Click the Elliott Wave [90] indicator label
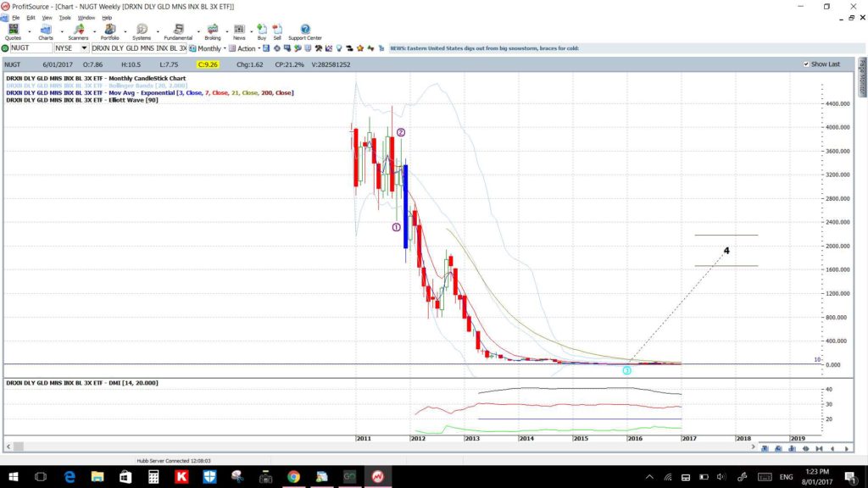The height and width of the screenshot is (488, 868). (x=82, y=100)
